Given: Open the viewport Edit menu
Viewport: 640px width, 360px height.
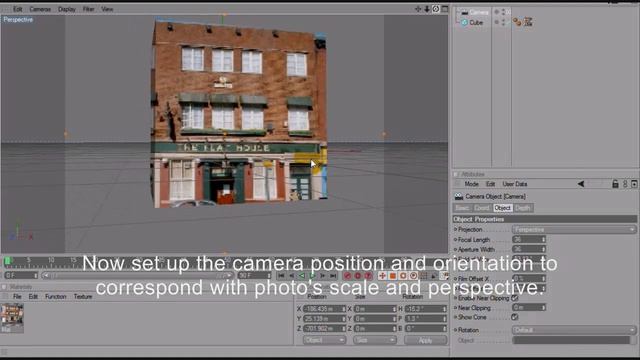Looking at the screenshot, I should click(x=18, y=9).
